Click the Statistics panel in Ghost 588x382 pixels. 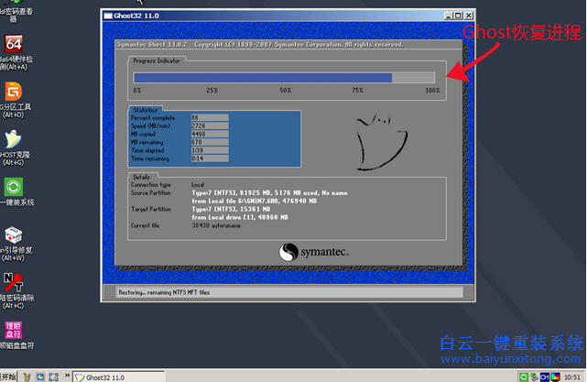pos(215,137)
